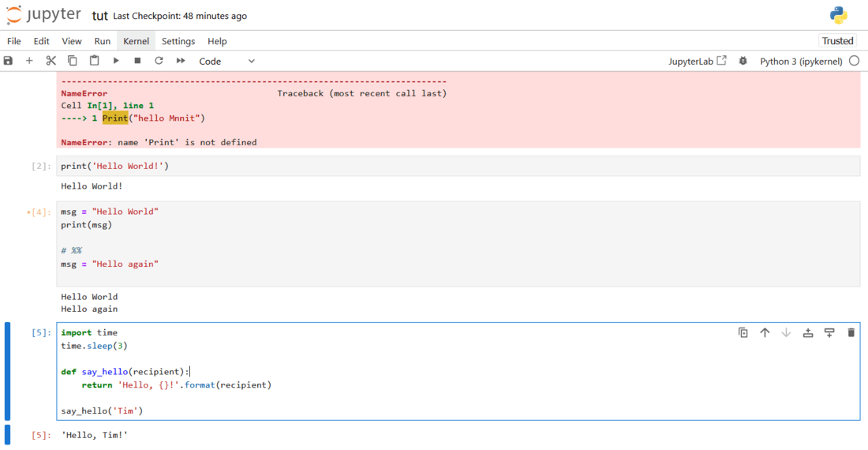Image resolution: width=868 pixels, height=450 pixels.
Task: Restart kernel and run all cells
Action: coord(181,61)
